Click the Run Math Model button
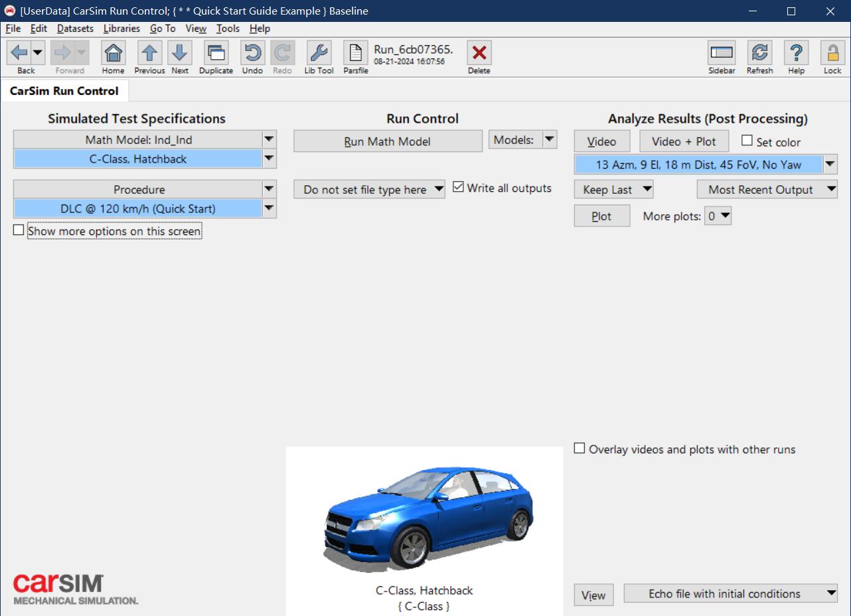The image size is (851, 616). (388, 141)
